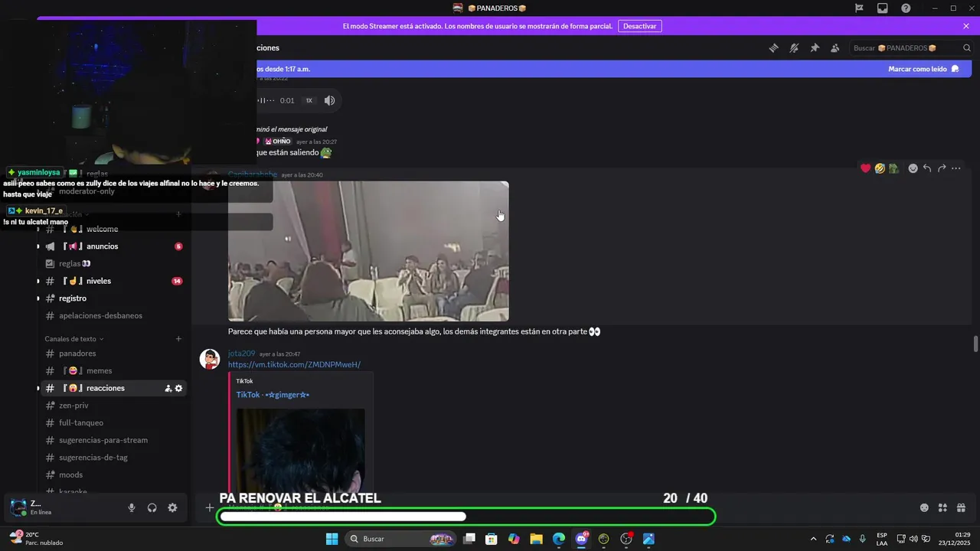Open the vm.tiktok.com link
The width and height of the screenshot is (980, 551).
click(294, 365)
